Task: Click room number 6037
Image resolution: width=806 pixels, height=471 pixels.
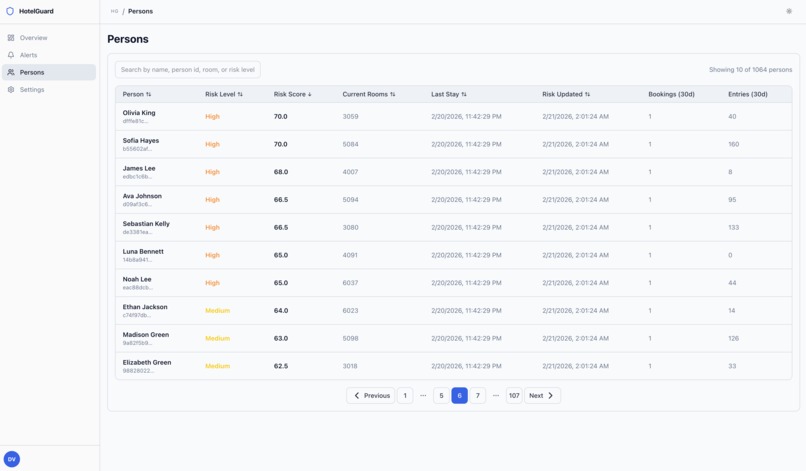Action: coord(351,283)
